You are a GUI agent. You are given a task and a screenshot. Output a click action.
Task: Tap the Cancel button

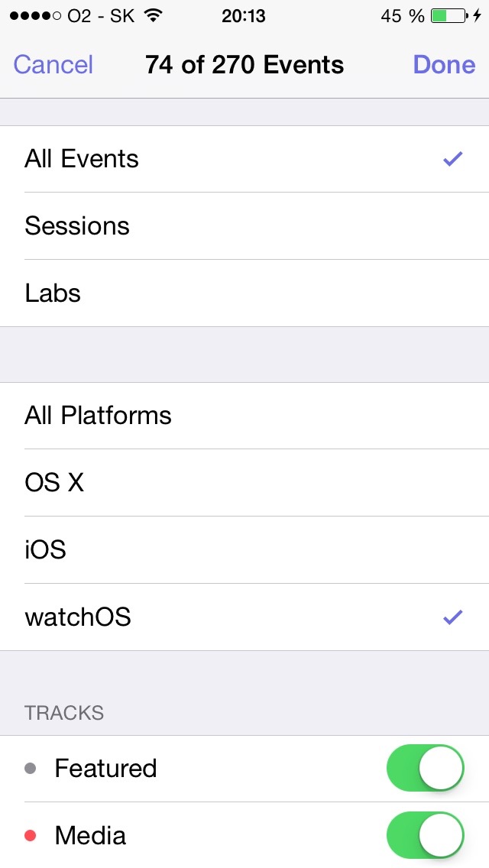click(53, 65)
